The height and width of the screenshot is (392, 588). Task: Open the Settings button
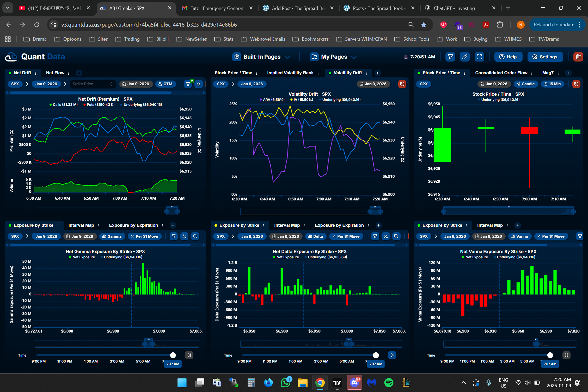click(545, 57)
